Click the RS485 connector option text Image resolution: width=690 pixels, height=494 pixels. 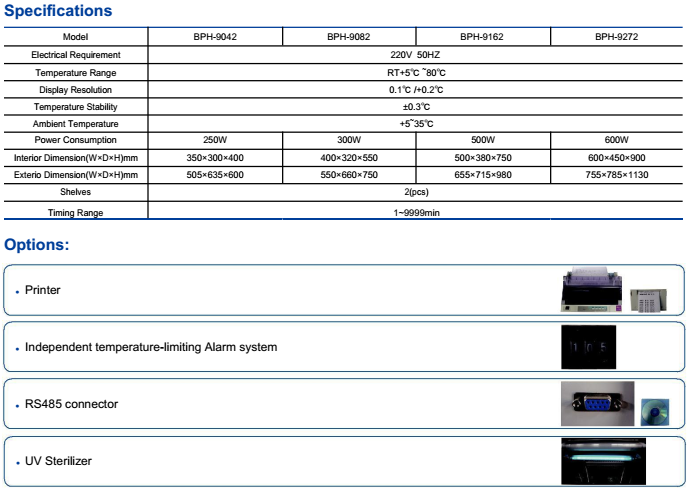point(71,404)
